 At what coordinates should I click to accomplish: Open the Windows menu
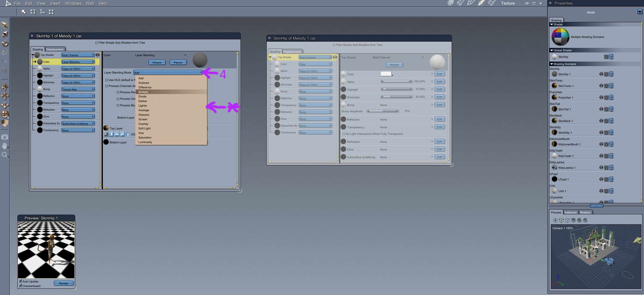point(73,3)
